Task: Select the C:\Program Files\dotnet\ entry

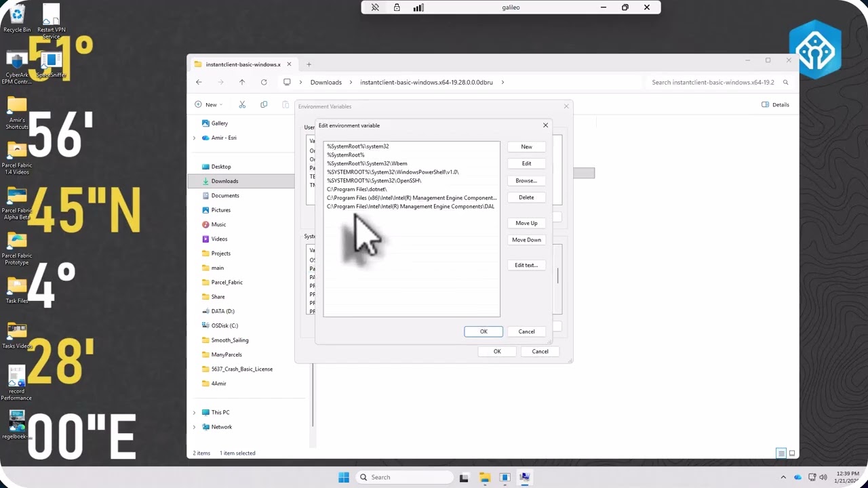Action: tap(412, 189)
